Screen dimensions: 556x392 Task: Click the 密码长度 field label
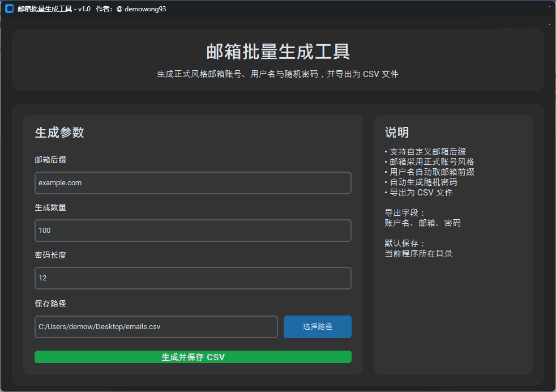50,255
